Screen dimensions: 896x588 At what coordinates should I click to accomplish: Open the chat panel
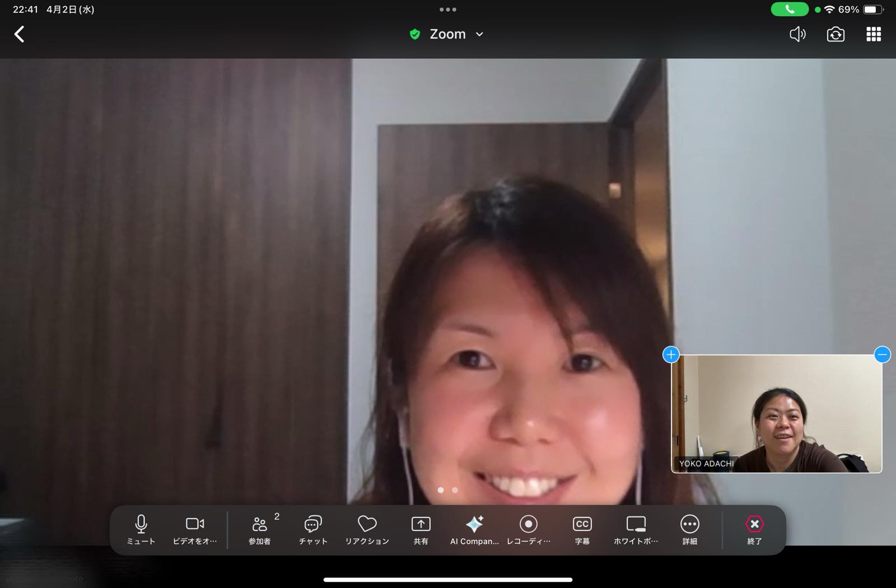click(312, 529)
